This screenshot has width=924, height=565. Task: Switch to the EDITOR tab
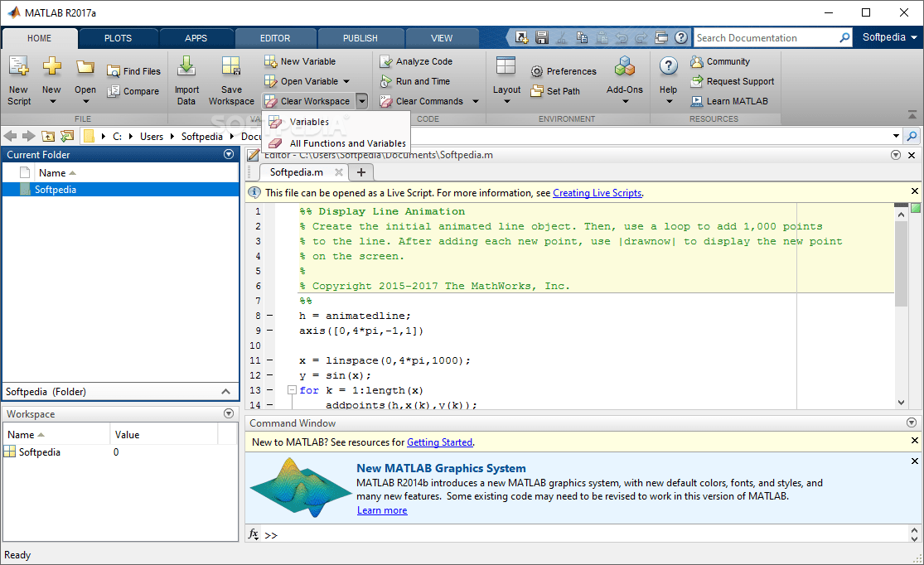point(275,38)
